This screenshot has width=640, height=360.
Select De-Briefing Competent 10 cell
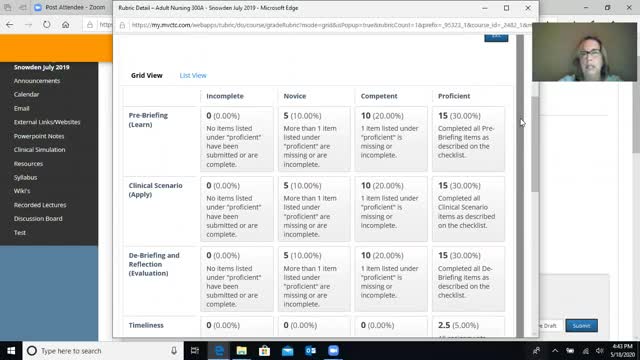391,279
